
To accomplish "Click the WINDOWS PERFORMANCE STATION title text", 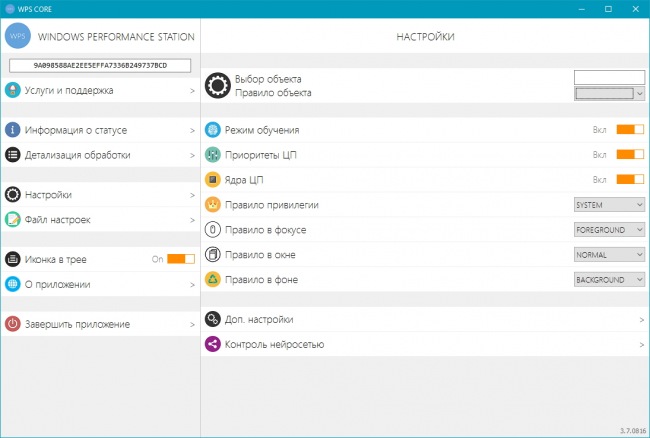I will pyautogui.click(x=116, y=36).
